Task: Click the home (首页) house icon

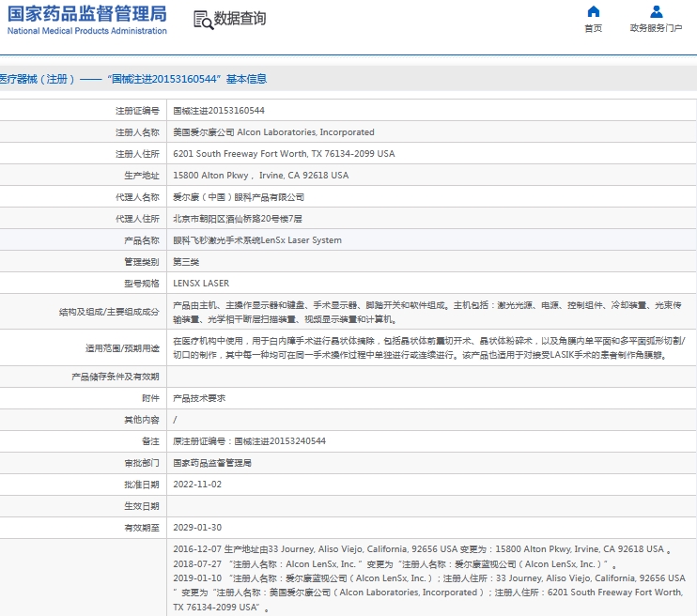Action: tap(593, 11)
